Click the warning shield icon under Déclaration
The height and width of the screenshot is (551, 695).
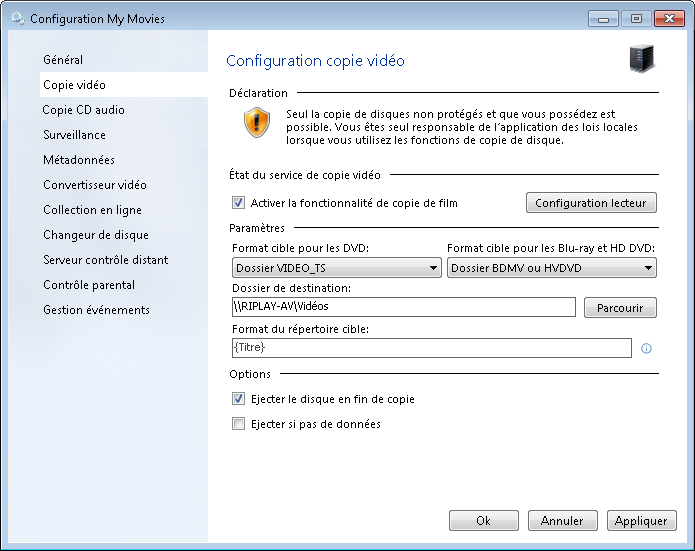[257, 123]
